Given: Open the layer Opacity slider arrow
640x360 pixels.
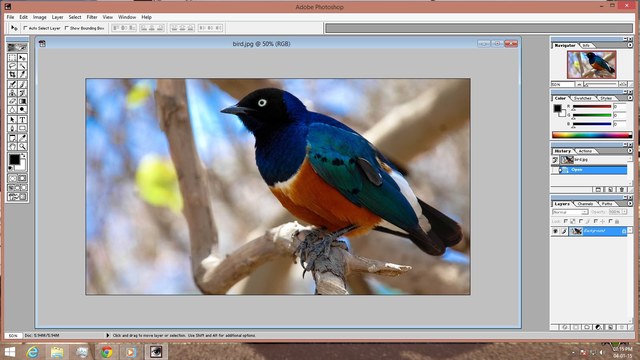Looking at the screenshot, I should pyautogui.click(x=624, y=212).
